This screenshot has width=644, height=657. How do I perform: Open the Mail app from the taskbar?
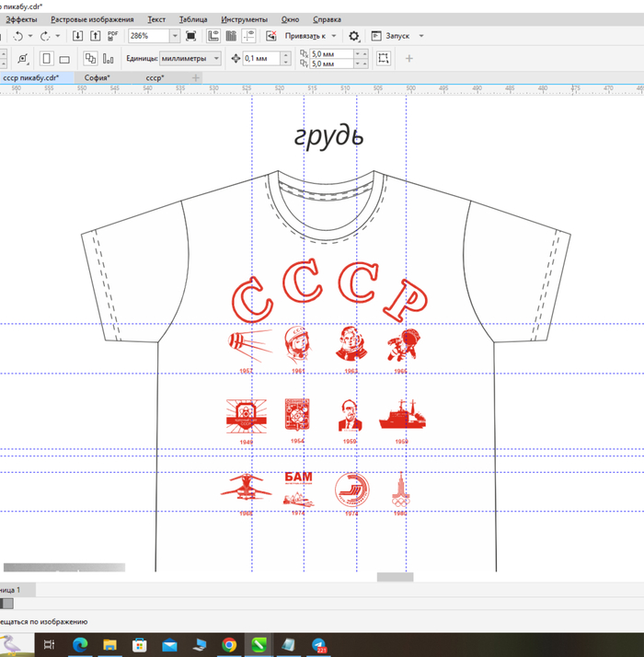point(169,645)
